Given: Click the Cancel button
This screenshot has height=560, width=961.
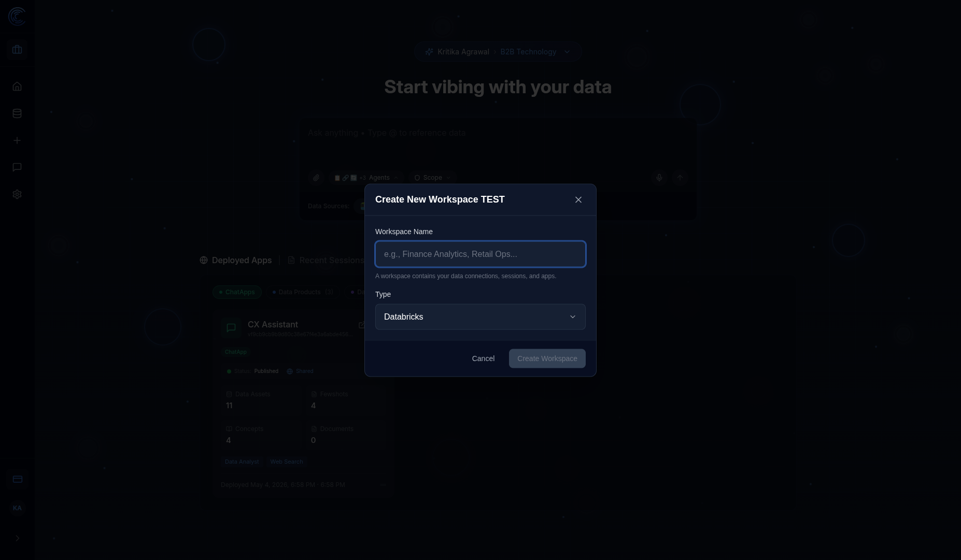Looking at the screenshot, I should (483, 358).
